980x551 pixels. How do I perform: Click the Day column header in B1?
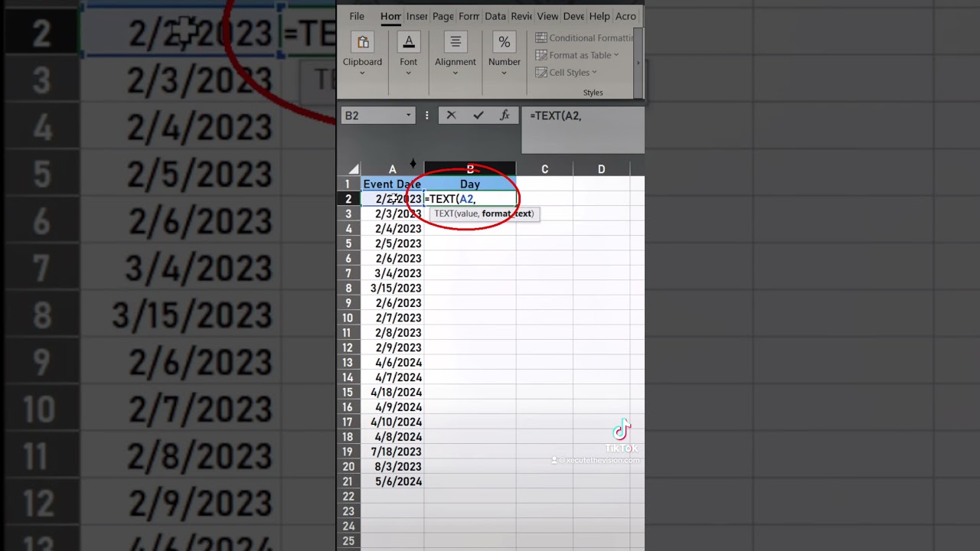[469, 184]
